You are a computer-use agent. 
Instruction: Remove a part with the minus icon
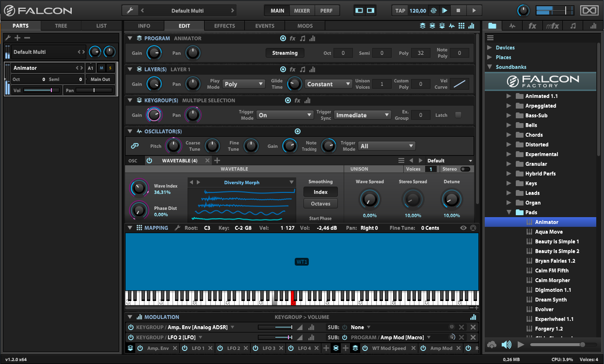(x=27, y=38)
